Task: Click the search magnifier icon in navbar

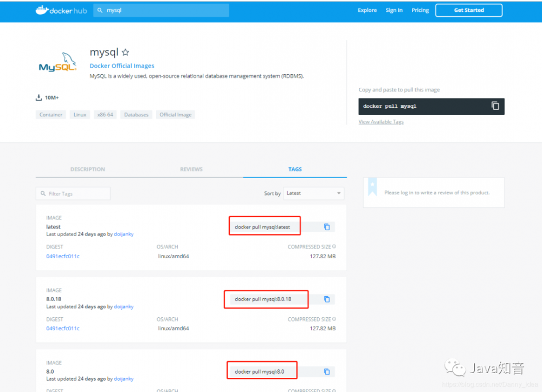Action: [x=99, y=10]
